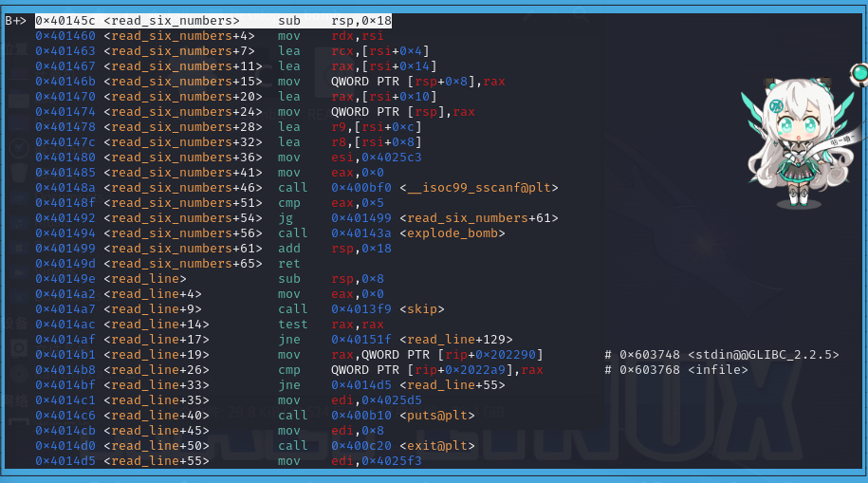
Task: Click address 0x4014d5 on the last line
Action: (x=65, y=461)
